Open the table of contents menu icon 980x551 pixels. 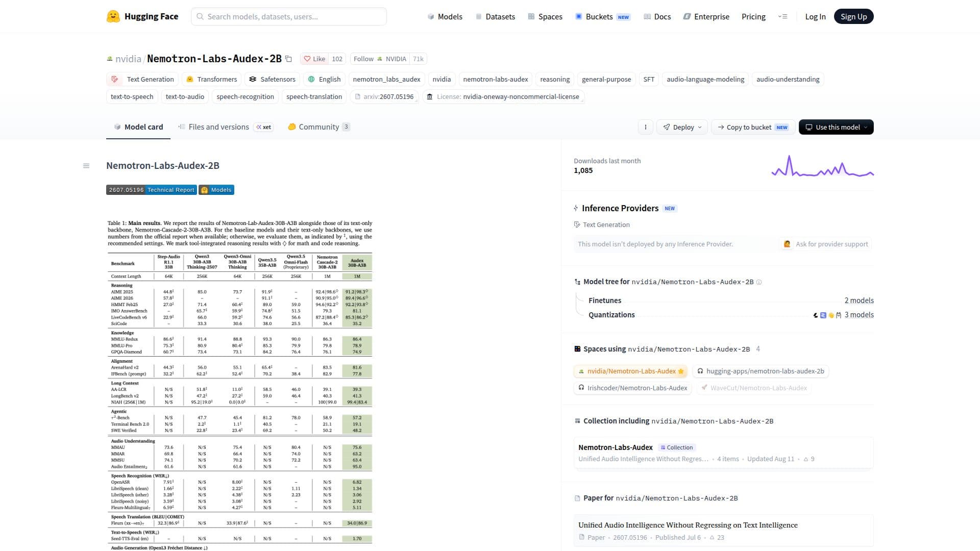(86, 166)
